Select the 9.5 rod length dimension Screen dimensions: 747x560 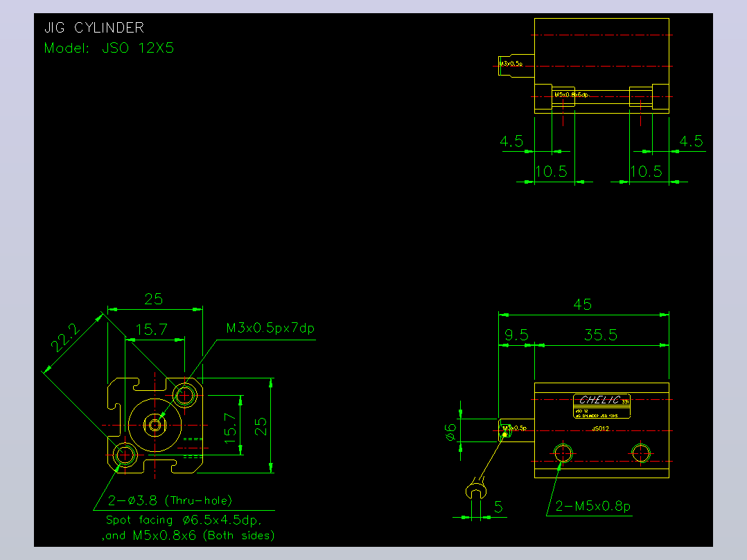coord(516,335)
